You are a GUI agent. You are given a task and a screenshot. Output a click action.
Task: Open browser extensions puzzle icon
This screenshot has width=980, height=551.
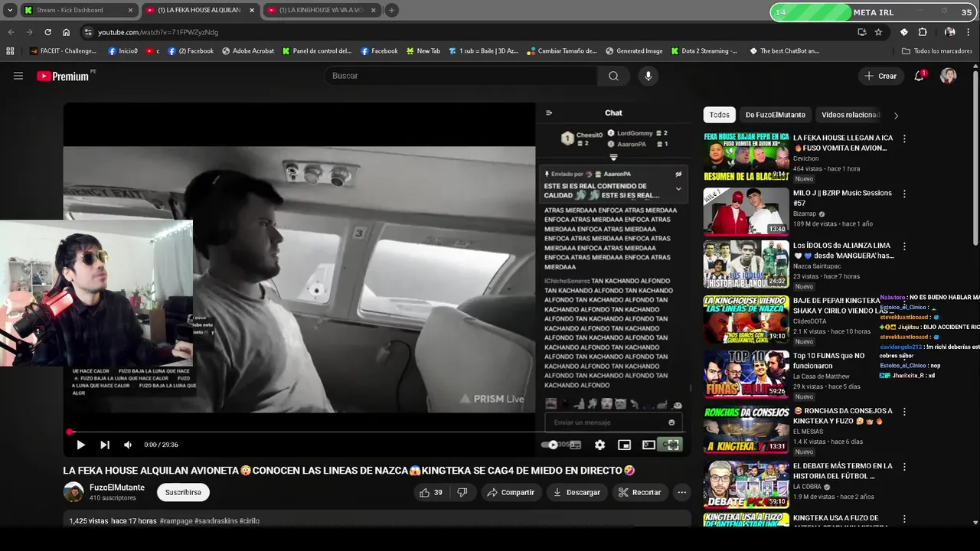(923, 32)
